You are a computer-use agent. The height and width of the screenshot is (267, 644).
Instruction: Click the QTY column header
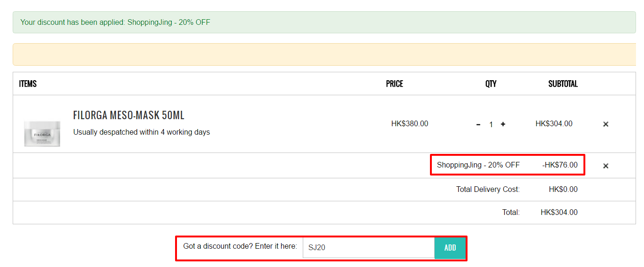coord(491,84)
